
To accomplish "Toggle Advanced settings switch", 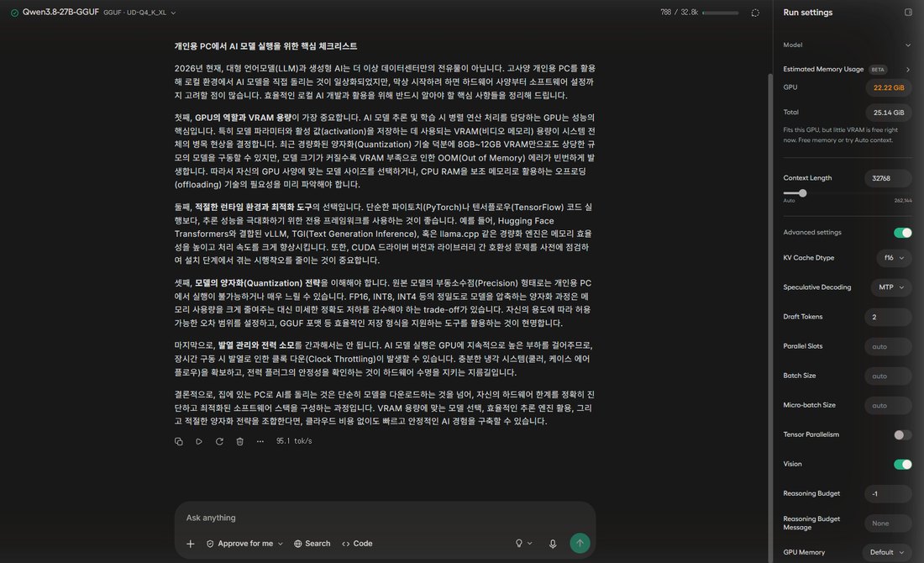I will 903,233.
